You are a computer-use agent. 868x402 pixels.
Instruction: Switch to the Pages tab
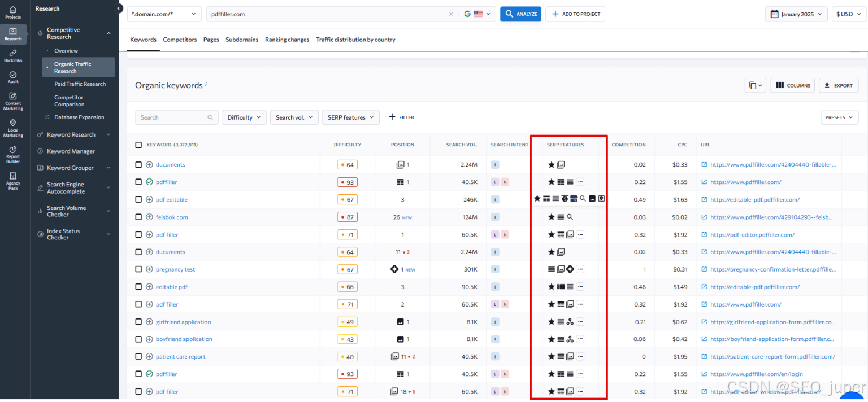(211, 40)
